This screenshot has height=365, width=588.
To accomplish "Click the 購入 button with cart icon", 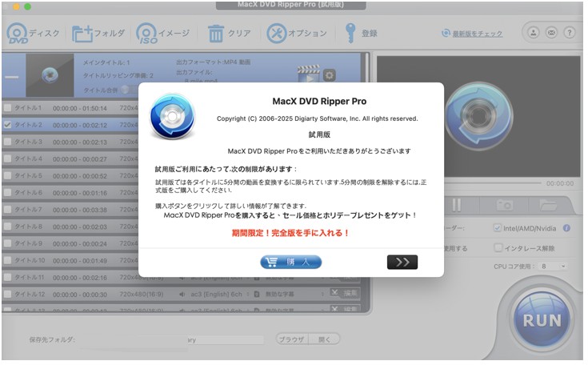I will coord(291,262).
